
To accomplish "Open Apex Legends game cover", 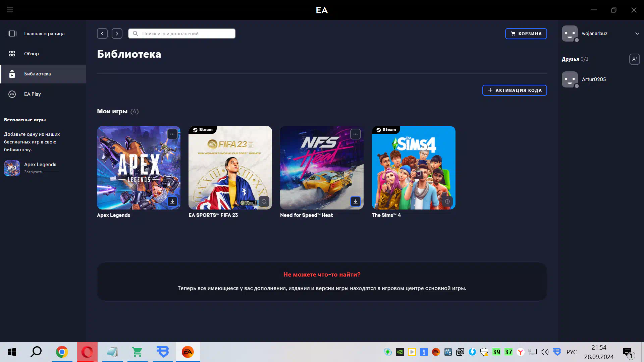I will (x=139, y=168).
